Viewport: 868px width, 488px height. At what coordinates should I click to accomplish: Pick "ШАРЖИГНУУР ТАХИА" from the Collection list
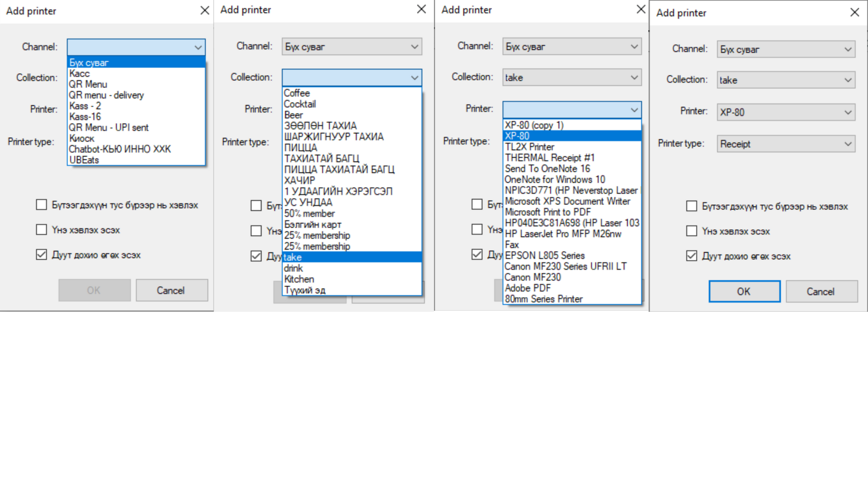[334, 137]
